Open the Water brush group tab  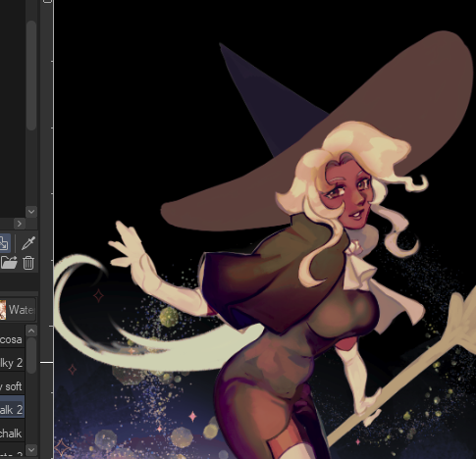tap(18, 310)
